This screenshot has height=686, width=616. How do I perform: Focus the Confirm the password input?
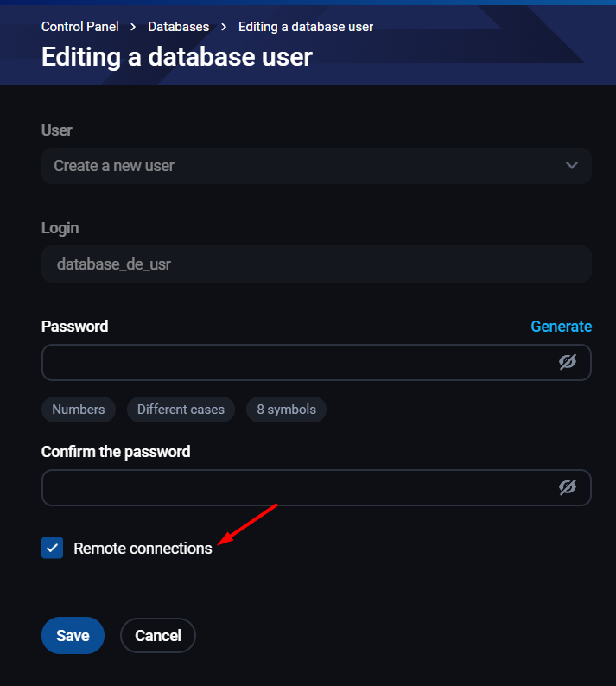coord(294,487)
